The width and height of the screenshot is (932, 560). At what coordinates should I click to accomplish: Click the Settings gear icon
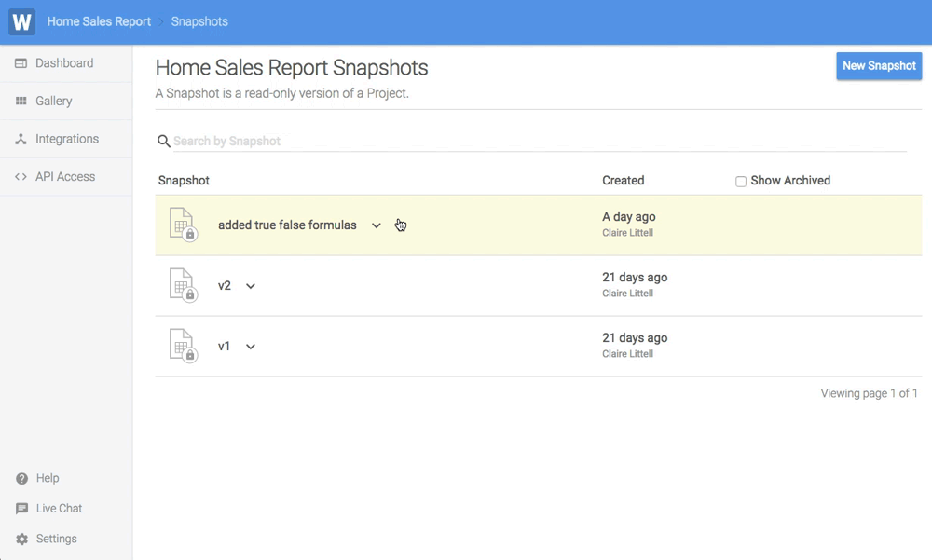coord(21,540)
